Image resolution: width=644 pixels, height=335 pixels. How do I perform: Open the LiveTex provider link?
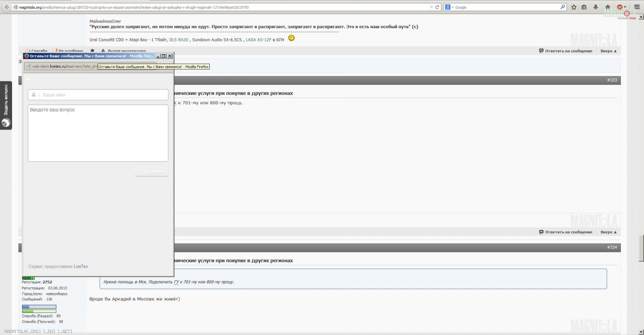click(80, 266)
